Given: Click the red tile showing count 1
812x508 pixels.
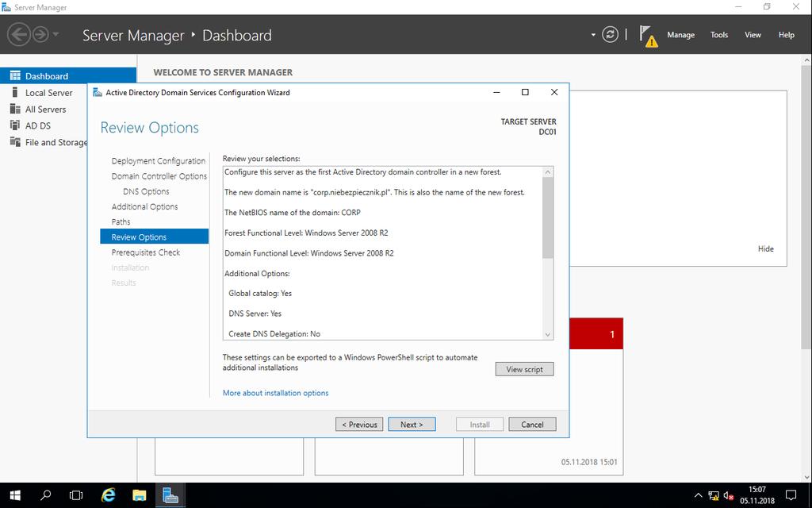Looking at the screenshot, I should click(x=596, y=334).
